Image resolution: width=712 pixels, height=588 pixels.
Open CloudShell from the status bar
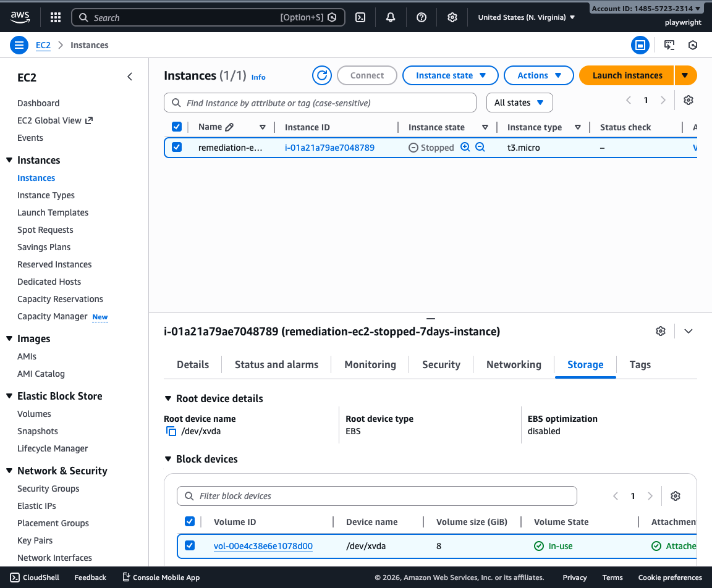[35, 577]
